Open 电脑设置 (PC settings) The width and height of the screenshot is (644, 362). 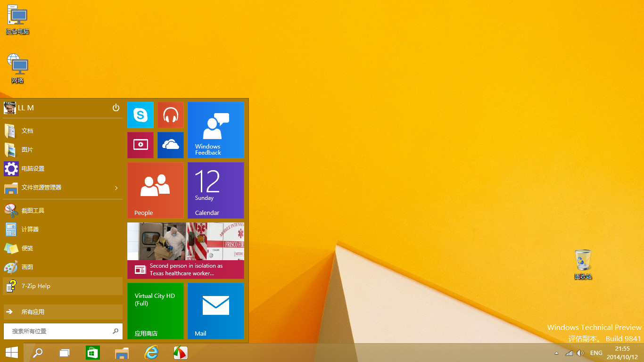pos(63,168)
